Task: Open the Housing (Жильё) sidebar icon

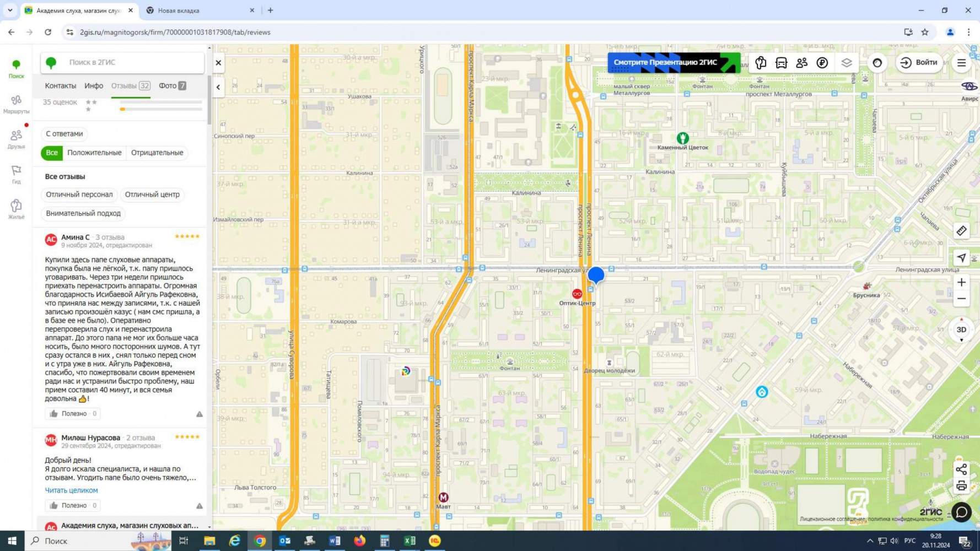Action: click(x=16, y=209)
